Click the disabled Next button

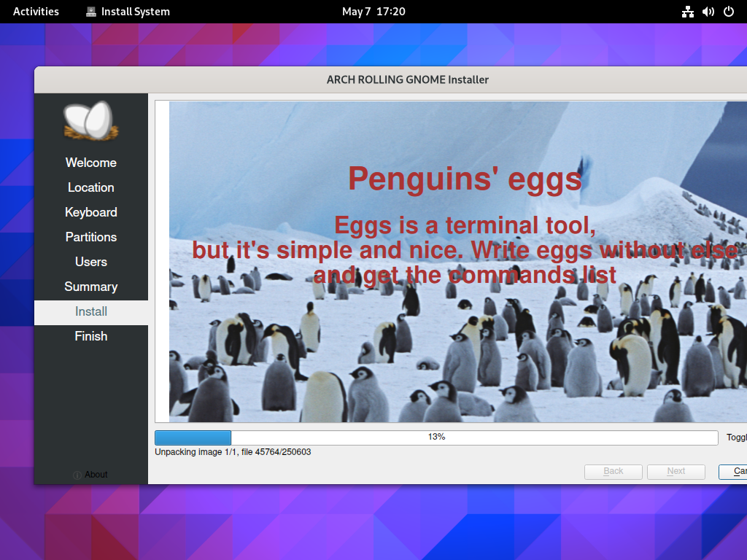676,471
